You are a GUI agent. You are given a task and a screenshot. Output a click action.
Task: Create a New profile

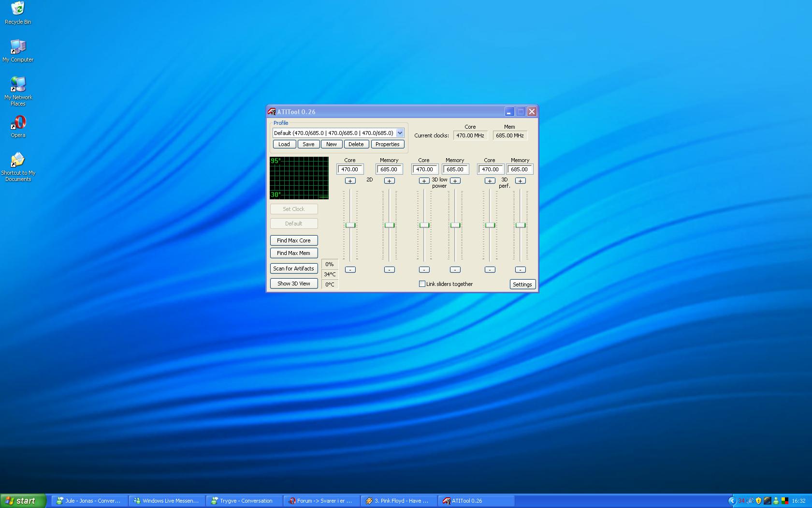tap(332, 144)
